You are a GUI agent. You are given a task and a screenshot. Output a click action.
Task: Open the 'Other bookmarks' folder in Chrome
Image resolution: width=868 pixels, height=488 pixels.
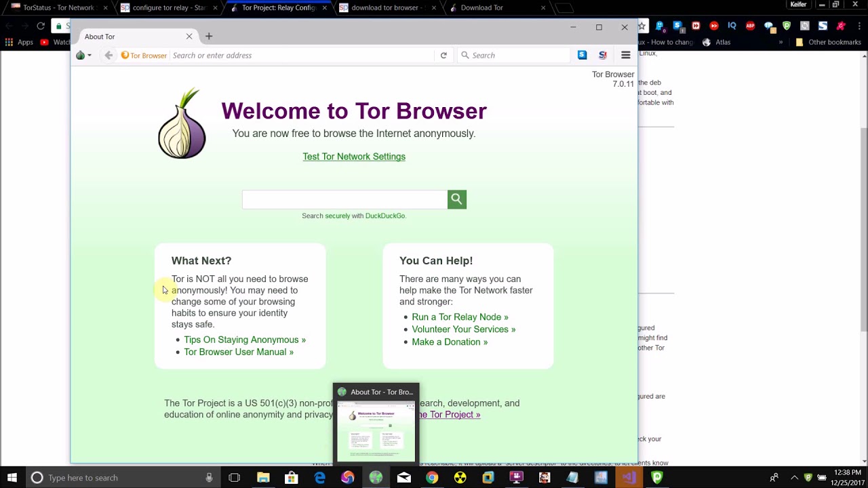click(828, 42)
